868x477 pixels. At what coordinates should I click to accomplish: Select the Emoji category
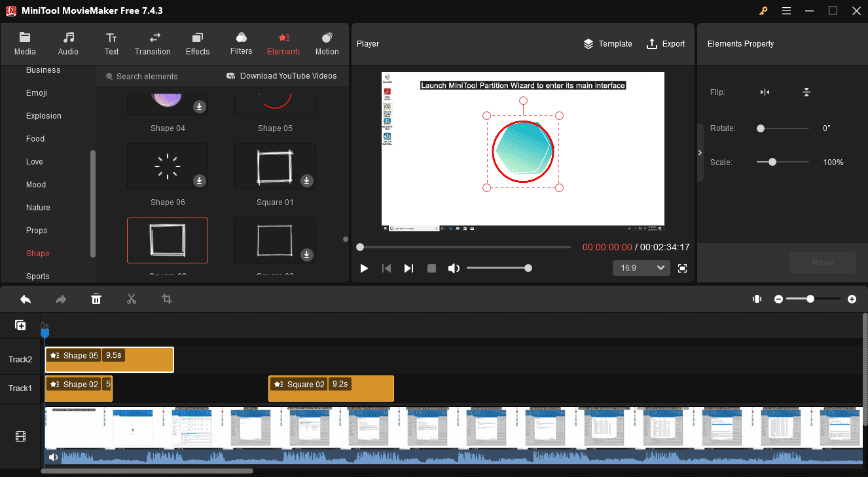click(37, 93)
